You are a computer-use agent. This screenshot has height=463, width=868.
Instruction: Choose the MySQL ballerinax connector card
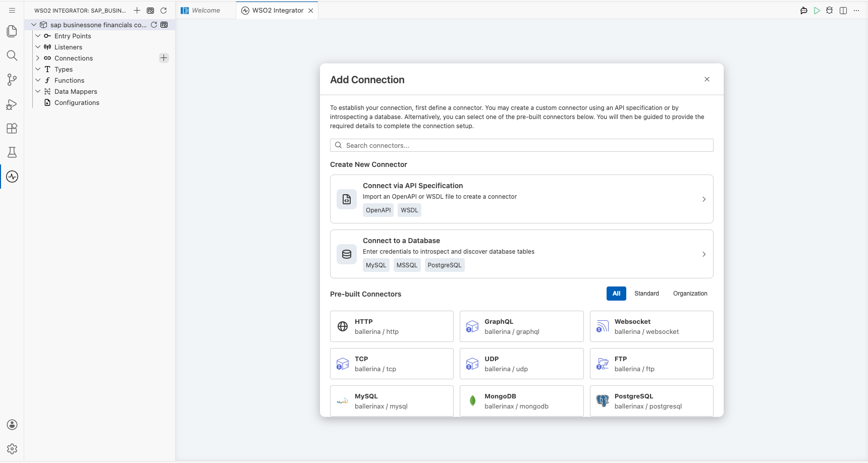point(392,401)
